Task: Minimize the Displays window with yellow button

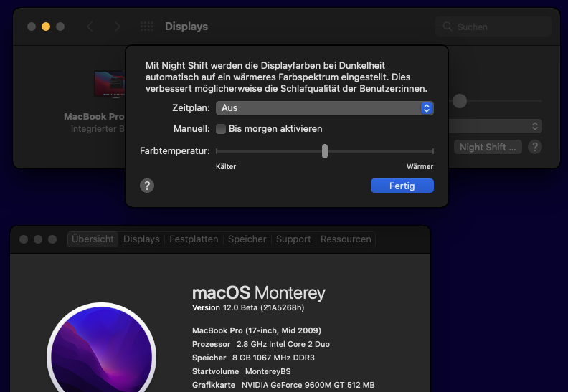Action: (x=46, y=27)
